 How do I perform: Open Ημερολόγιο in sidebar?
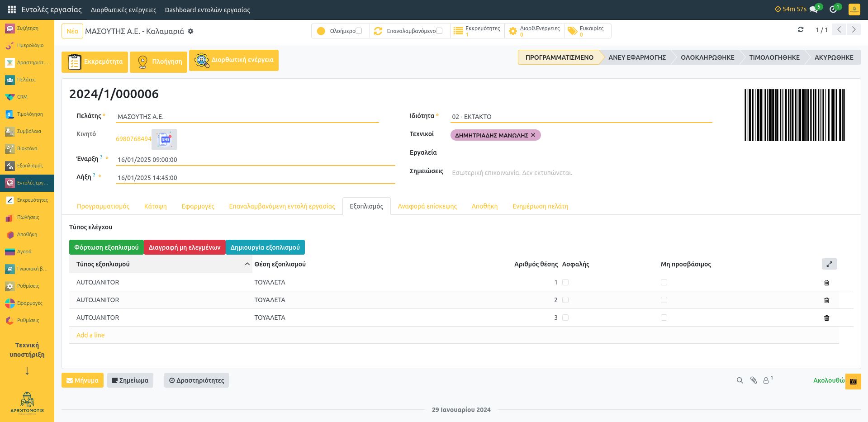tap(27, 45)
